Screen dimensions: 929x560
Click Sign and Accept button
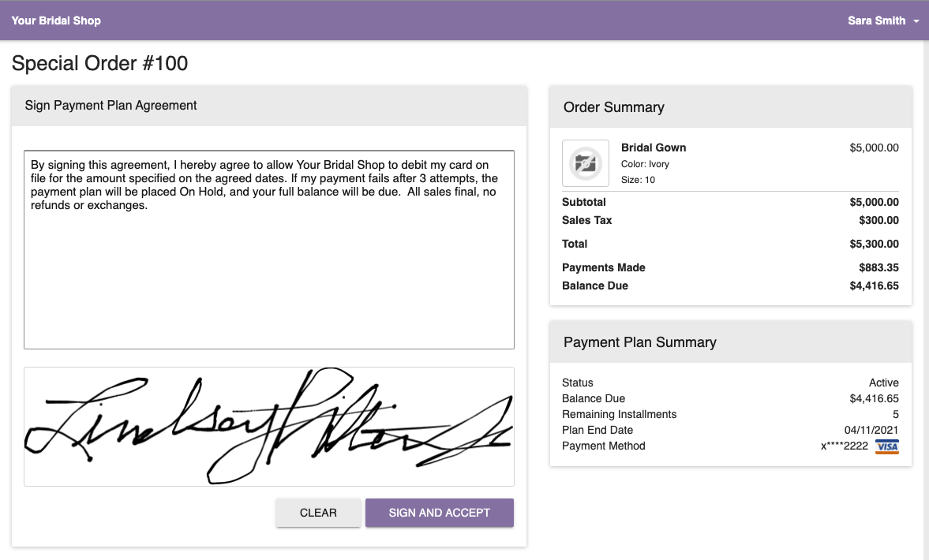pos(440,513)
